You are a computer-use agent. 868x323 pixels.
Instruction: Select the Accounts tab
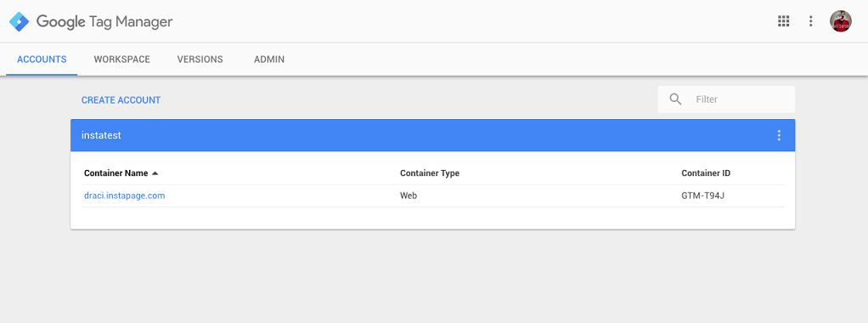42,59
